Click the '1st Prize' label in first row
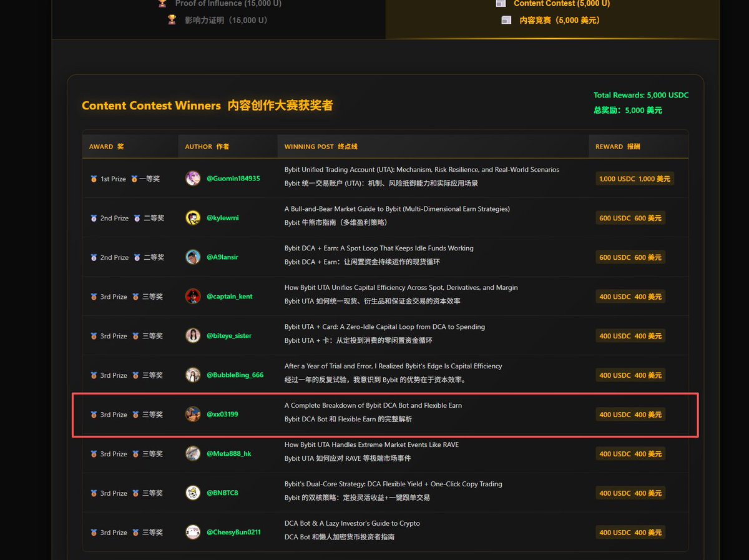Screen dimensions: 749x560 pos(113,179)
